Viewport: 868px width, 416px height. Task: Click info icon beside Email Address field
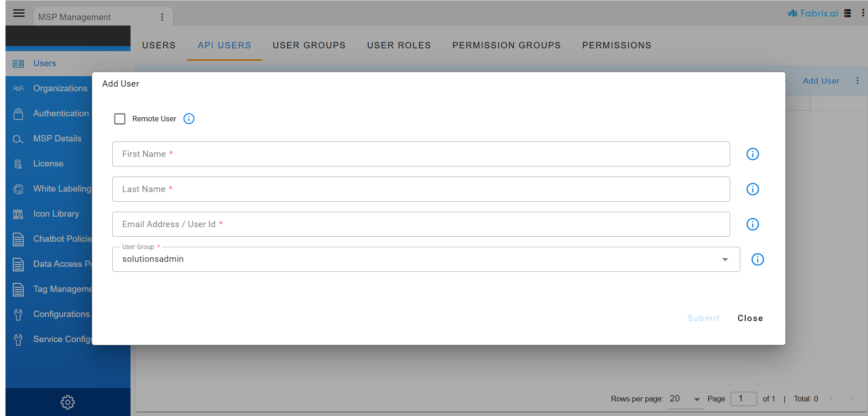(x=752, y=224)
